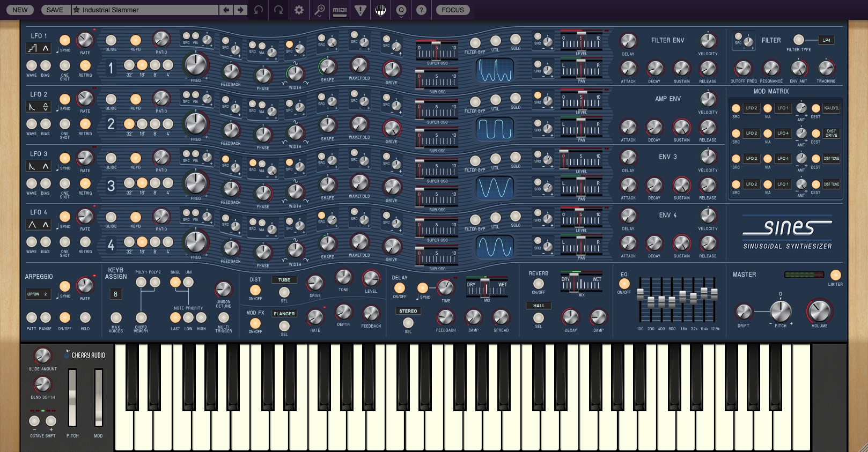The height and width of the screenshot is (452, 868).
Task: Click the NEW preset button
Action: tap(20, 10)
